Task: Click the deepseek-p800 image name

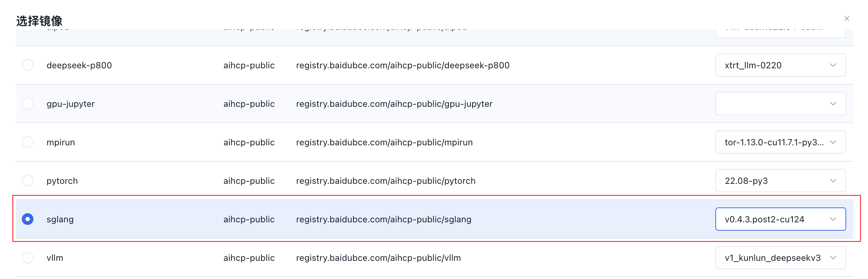Action: 79,65
